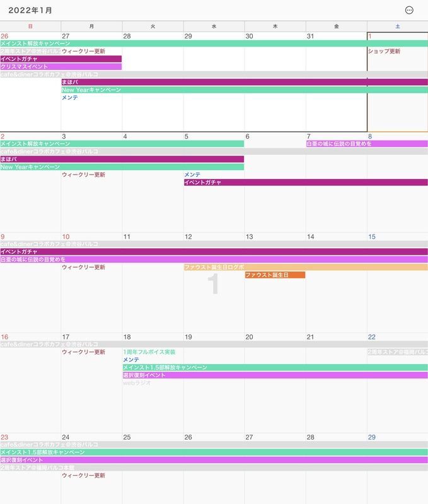Open the メンテ event on January 5
Viewport: 428px width, 504px height.
(x=193, y=175)
